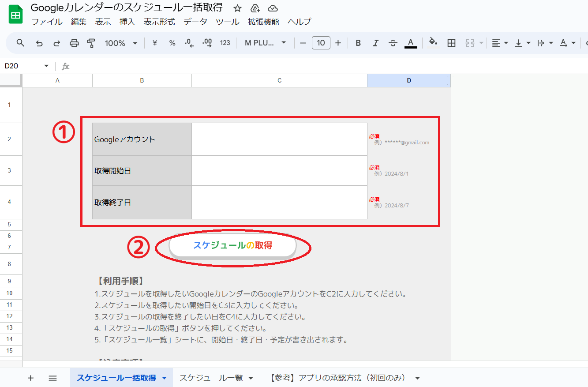Select the 取得終了日 input cell
Screen dimensions: 588x387
279,202
